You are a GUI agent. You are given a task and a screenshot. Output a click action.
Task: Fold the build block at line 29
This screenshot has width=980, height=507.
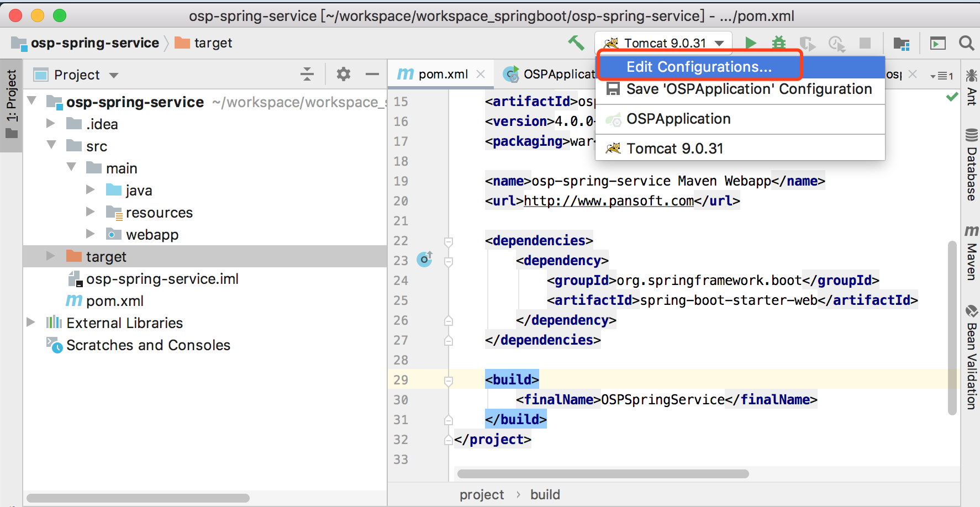449,381
